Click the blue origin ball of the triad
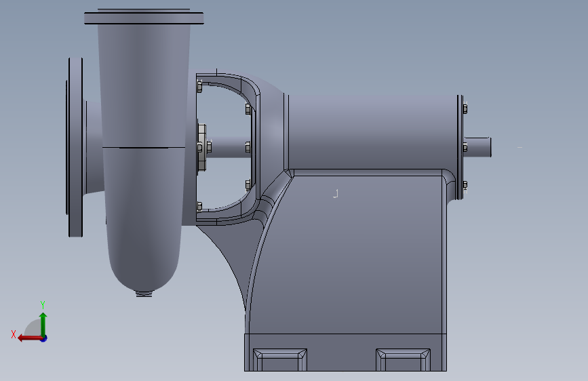588x381 pixels. pos(44,338)
